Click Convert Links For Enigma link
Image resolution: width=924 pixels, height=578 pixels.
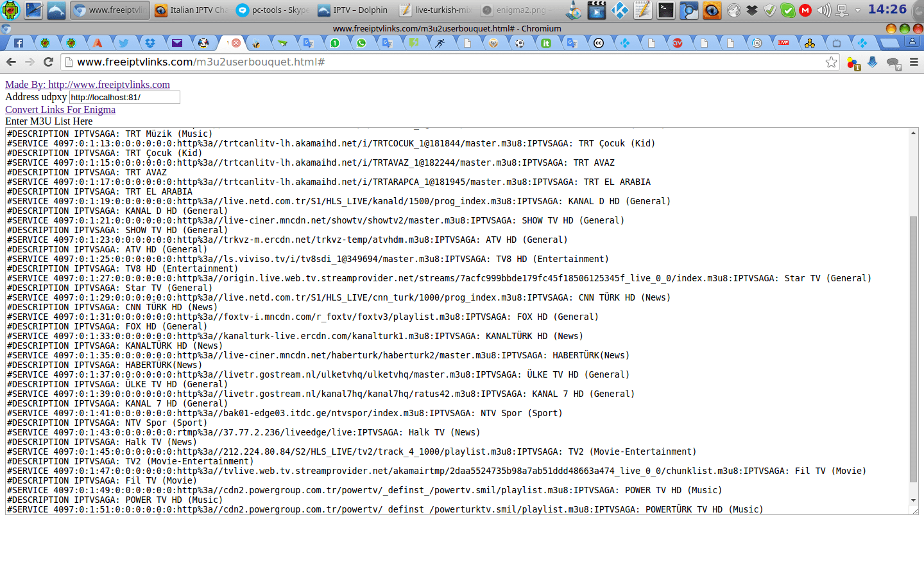click(x=60, y=109)
